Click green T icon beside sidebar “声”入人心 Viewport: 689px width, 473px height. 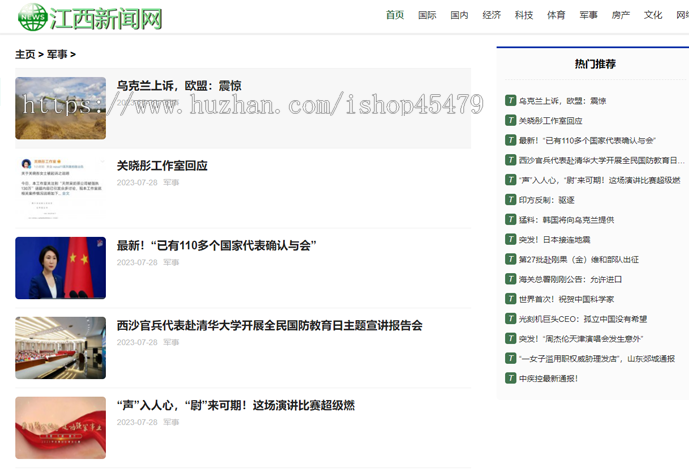(510, 179)
